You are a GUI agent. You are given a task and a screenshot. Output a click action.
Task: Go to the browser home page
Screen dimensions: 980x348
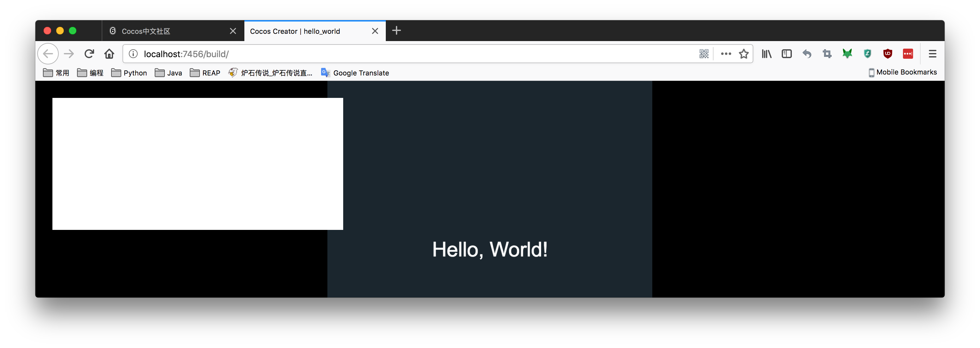click(x=109, y=54)
